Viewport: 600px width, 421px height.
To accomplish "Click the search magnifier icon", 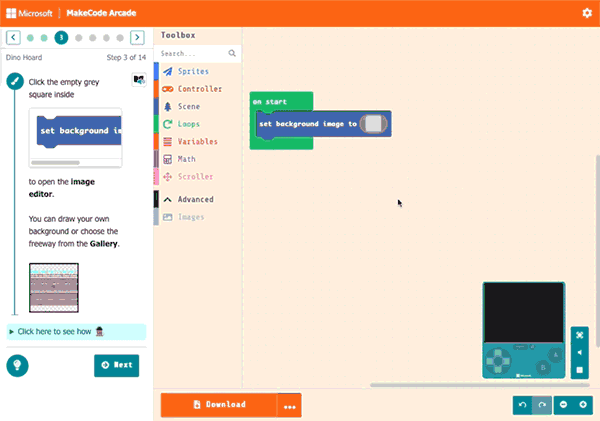I will 232,53.
